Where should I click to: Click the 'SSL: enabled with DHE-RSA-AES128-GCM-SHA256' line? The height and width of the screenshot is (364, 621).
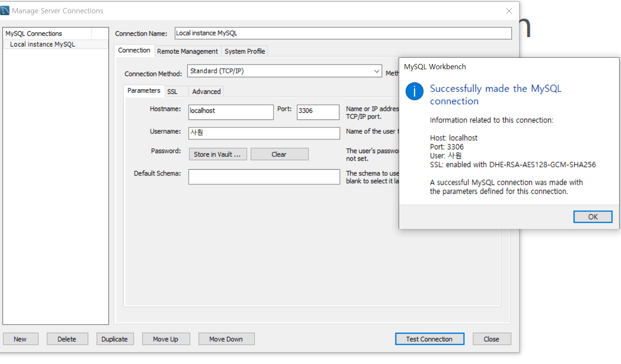(513, 165)
